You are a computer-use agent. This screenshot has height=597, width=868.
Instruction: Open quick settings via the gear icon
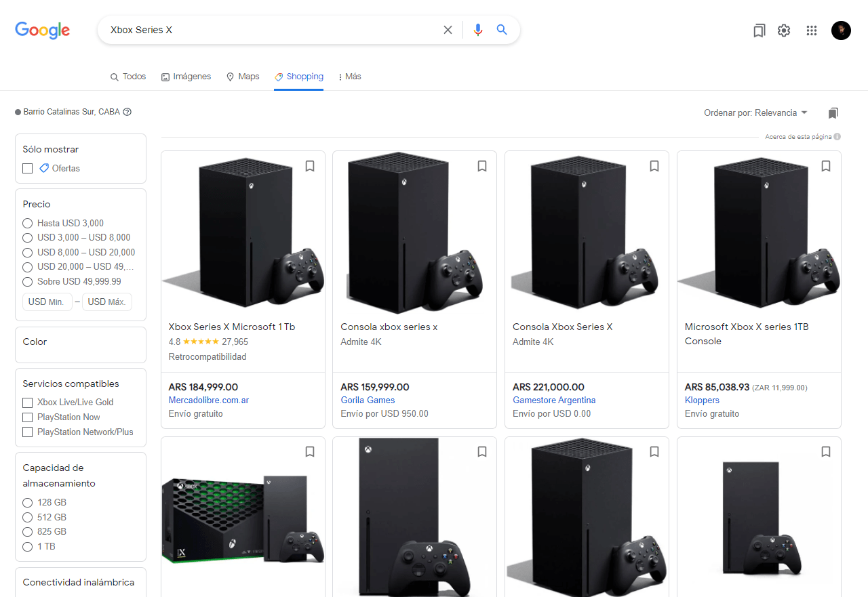[x=784, y=30]
